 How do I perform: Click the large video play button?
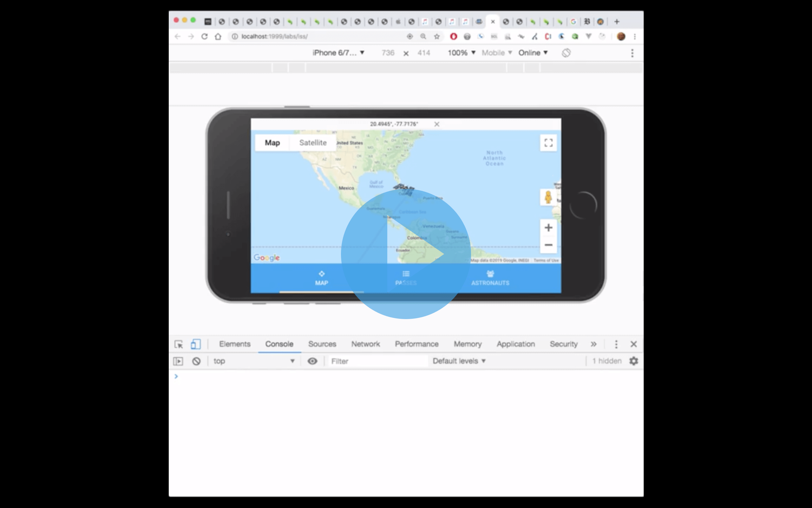tap(406, 254)
